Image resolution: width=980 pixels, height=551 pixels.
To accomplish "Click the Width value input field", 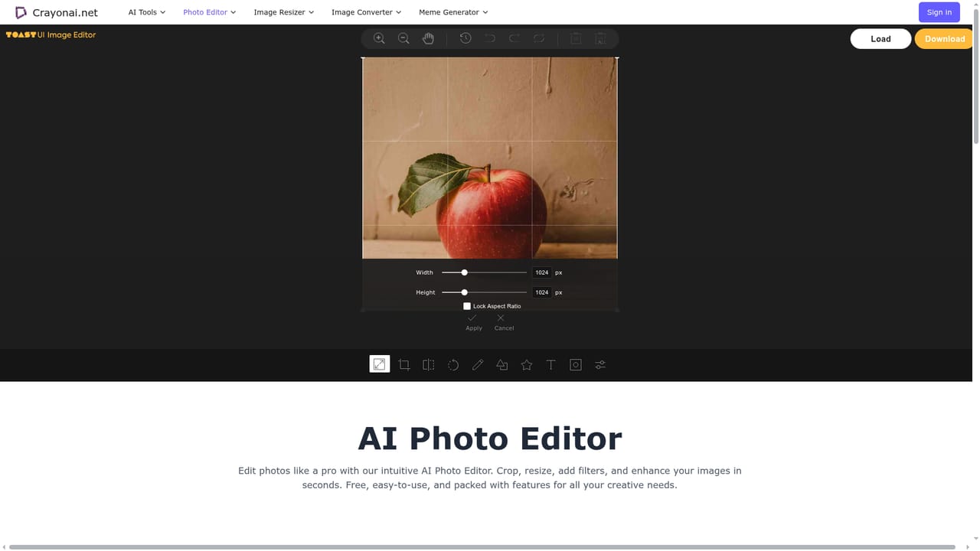I will point(541,272).
